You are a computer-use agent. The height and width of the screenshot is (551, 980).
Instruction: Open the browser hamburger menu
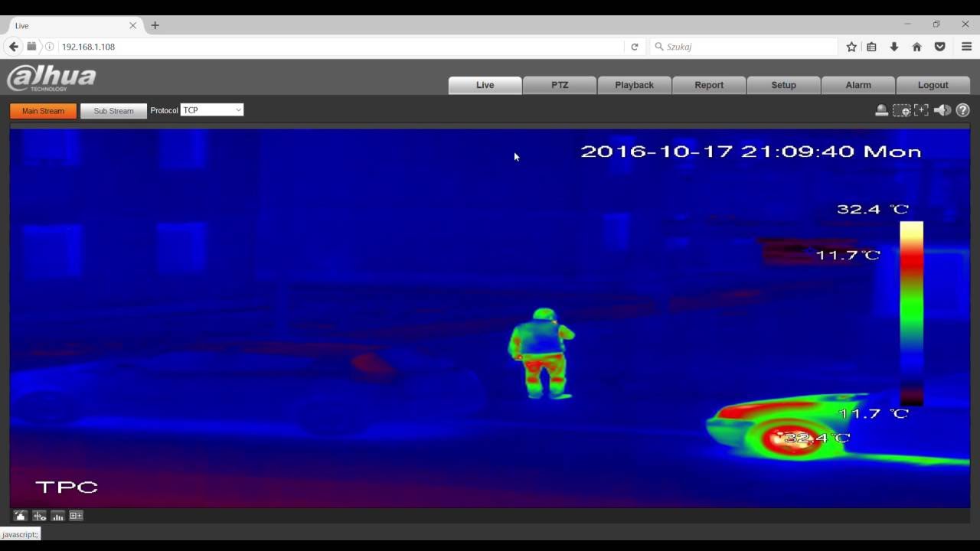(x=966, y=47)
